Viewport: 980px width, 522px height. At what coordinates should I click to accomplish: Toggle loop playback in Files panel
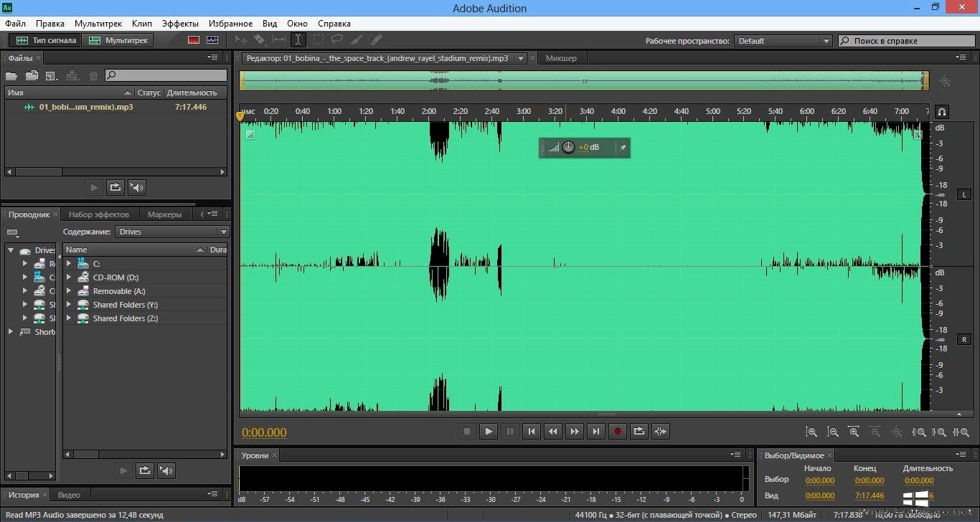[x=115, y=188]
